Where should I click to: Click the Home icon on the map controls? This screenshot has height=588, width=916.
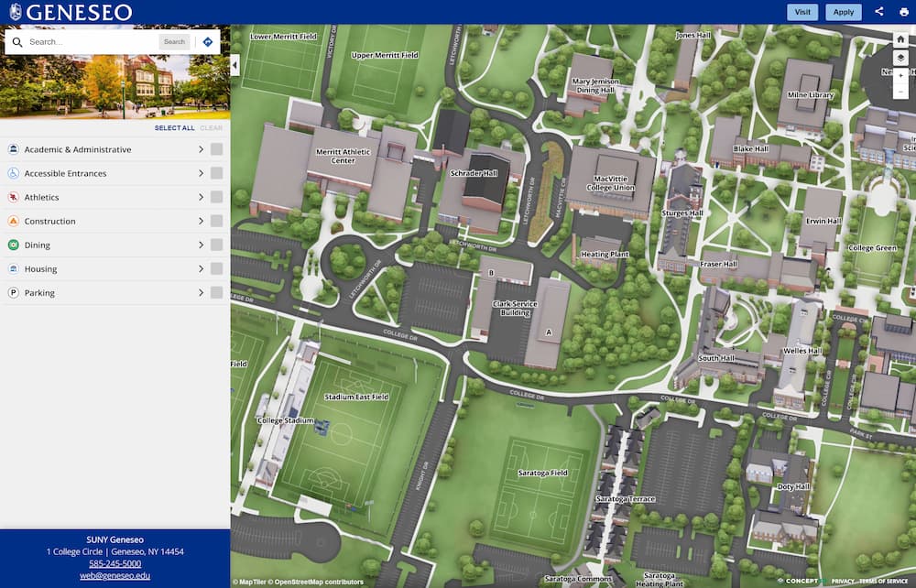point(901,39)
